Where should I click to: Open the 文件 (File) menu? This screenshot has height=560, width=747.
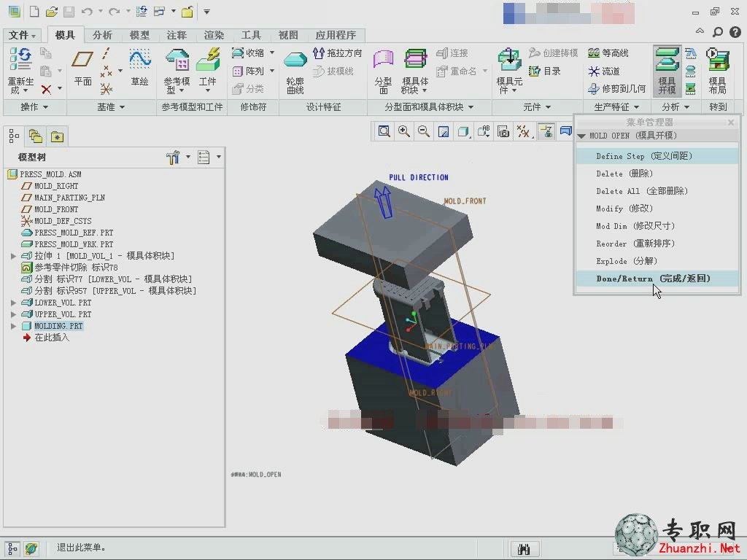[x=23, y=35]
